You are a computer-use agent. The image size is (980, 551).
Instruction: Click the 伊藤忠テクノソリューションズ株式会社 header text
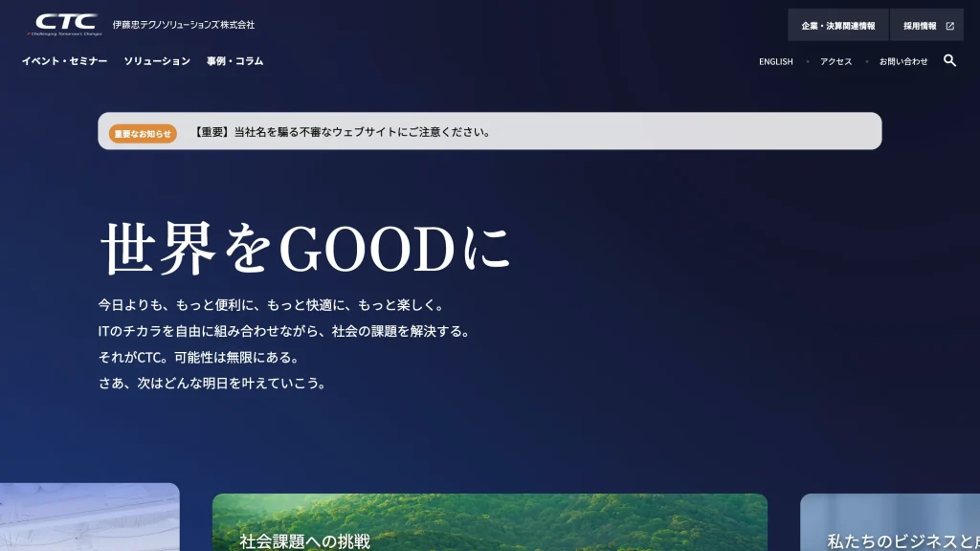(182, 24)
